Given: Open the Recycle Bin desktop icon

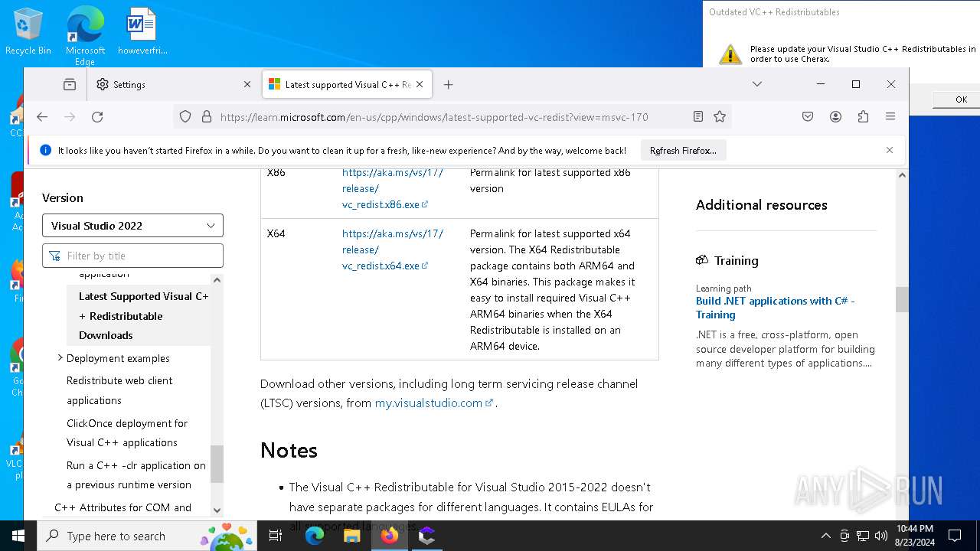Looking at the screenshot, I should 28,31.
